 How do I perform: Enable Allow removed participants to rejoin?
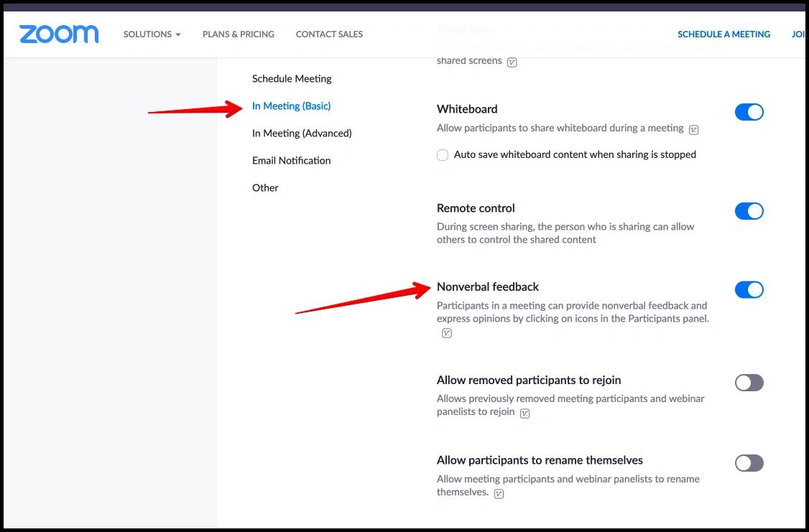pyautogui.click(x=749, y=383)
